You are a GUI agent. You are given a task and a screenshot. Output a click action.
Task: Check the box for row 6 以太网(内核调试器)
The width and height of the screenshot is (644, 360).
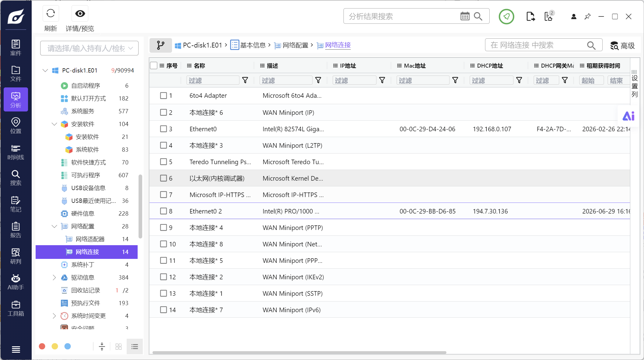[164, 178]
